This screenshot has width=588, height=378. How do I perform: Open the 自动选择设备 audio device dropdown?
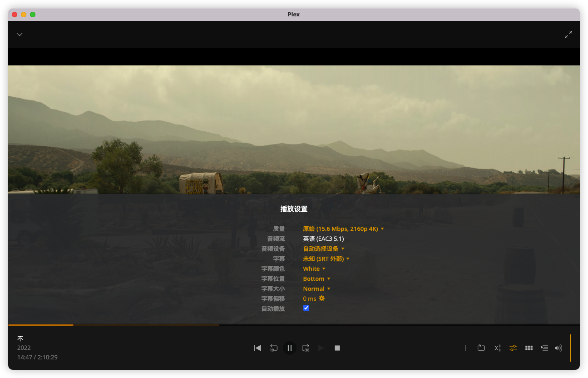point(324,249)
